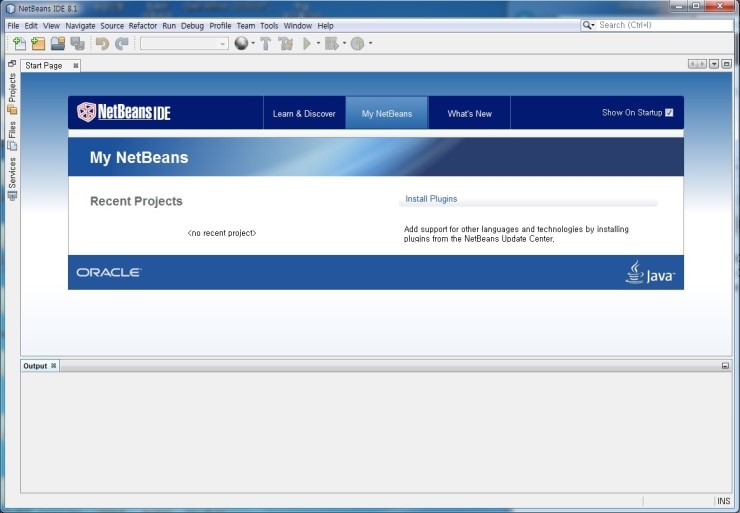Click the Open Project toolbar icon

click(58, 43)
